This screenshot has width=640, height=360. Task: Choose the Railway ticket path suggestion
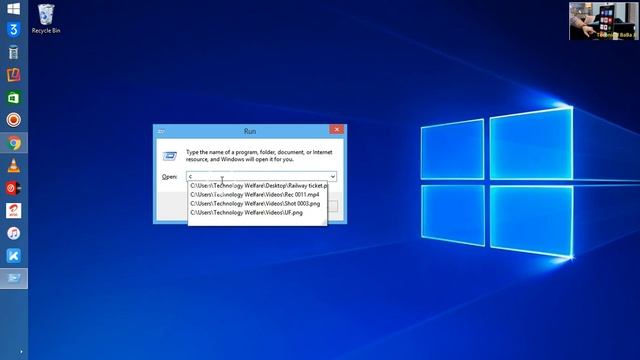[258, 186]
